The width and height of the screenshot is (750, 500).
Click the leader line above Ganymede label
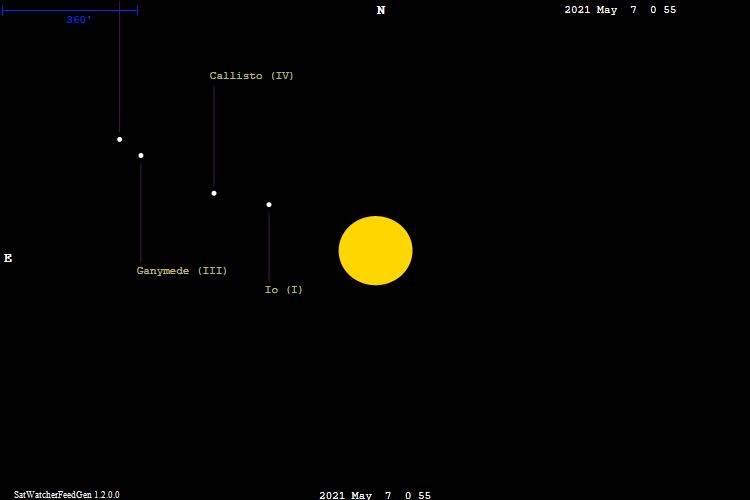point(141,212)
